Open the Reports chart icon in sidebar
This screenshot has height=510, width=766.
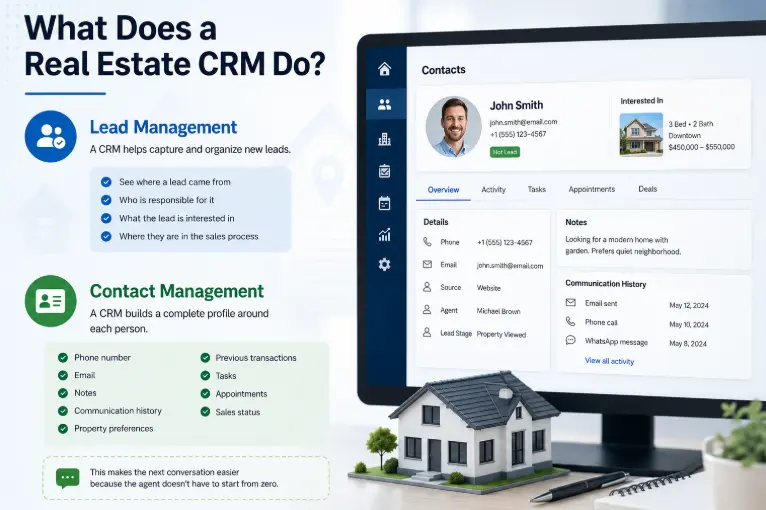(384, 234)
